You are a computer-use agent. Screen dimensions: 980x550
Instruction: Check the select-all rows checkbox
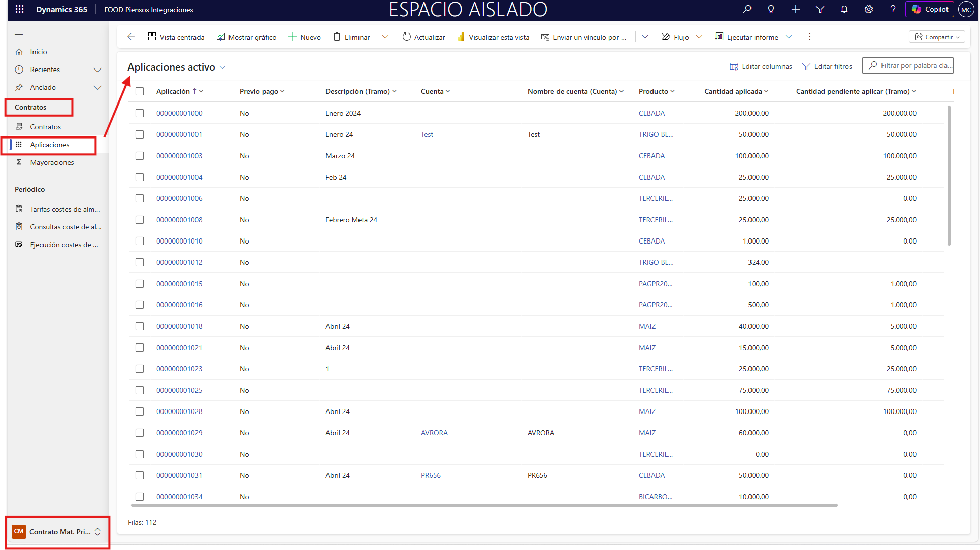pyautogui.click(x=140, y=91)
